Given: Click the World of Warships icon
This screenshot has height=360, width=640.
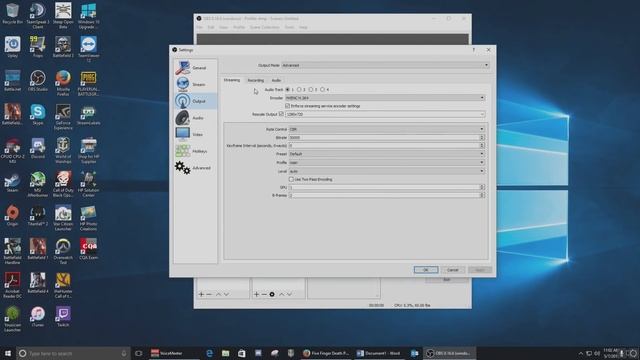Looking at the screenshot, I should tap(63, 150).
